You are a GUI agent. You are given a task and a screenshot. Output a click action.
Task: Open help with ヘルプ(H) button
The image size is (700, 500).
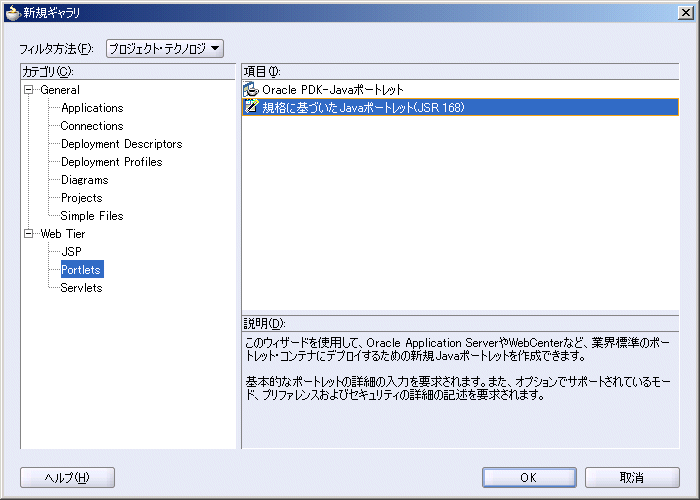67,478
